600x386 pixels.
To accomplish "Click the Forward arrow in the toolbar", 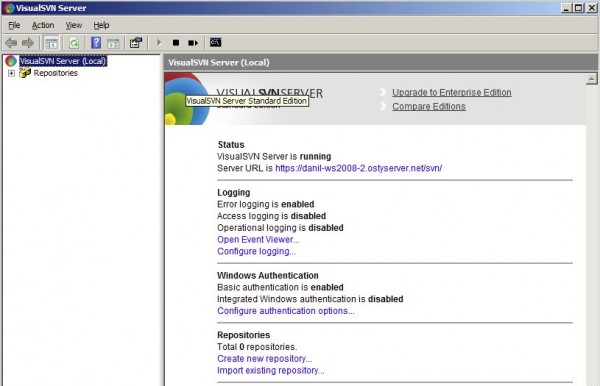I will point(28,43).
